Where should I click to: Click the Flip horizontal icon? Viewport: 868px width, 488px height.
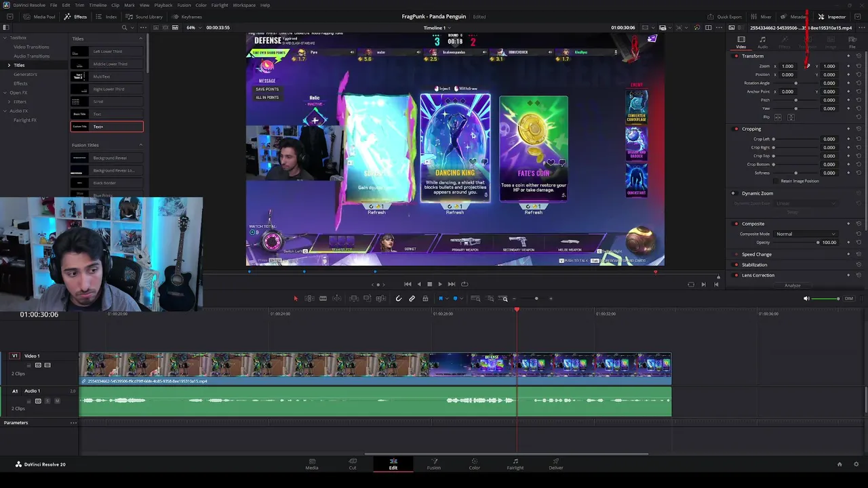click(778, 117)
